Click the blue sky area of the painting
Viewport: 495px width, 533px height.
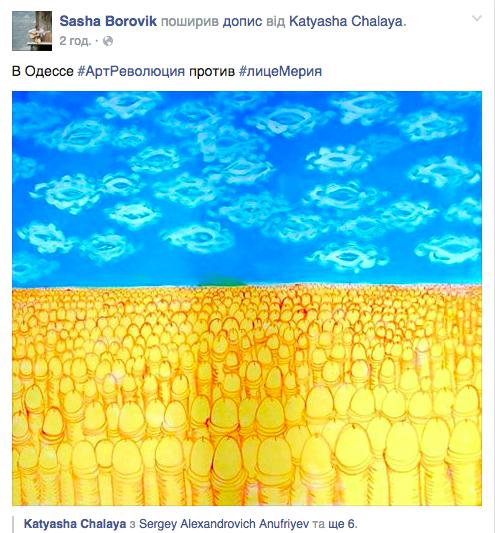pyautogui.click(x=247, y=189)
